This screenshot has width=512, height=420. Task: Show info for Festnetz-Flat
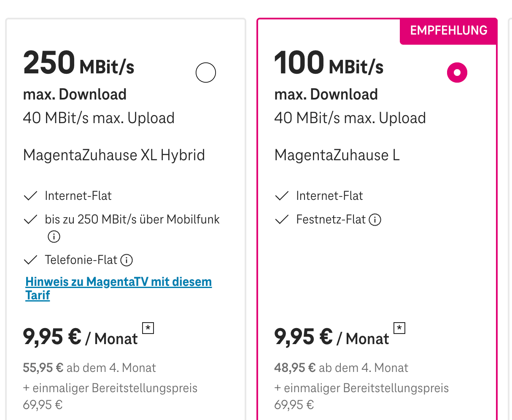point(375,220)
